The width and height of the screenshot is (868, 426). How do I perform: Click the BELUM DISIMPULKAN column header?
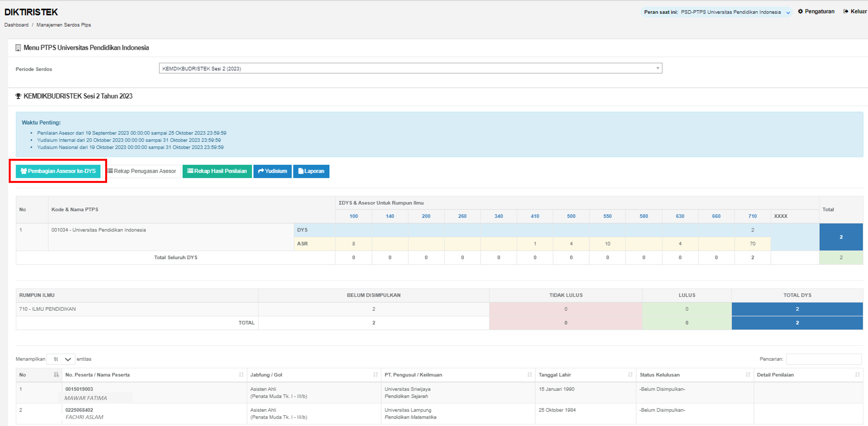tap(374, 295)
